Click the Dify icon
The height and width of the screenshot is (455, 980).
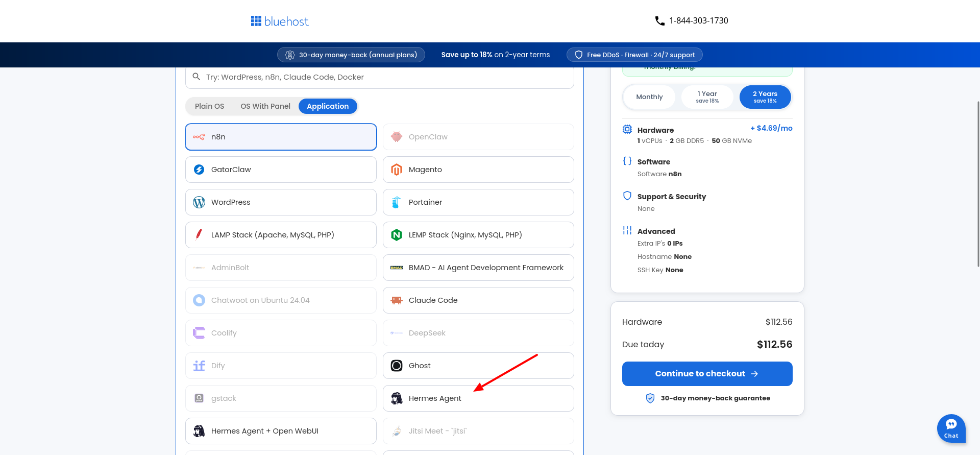click(x=199, y=366)
